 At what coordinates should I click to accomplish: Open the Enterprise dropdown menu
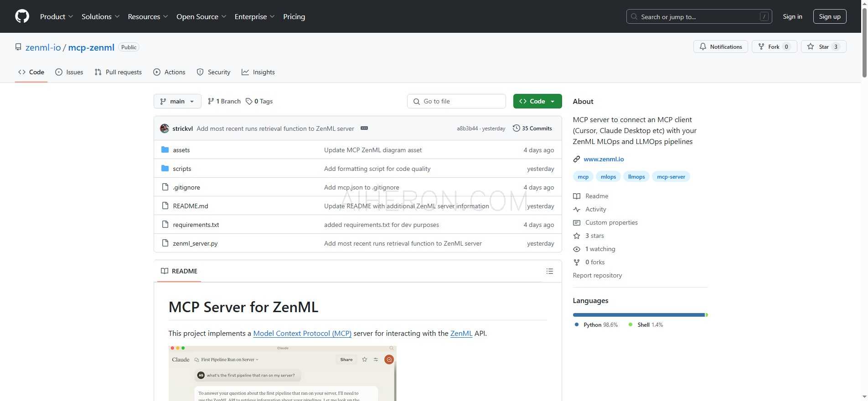(255, 16)
